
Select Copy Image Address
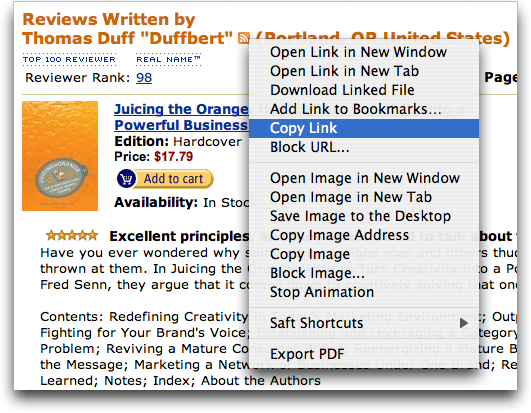point(364,235)
